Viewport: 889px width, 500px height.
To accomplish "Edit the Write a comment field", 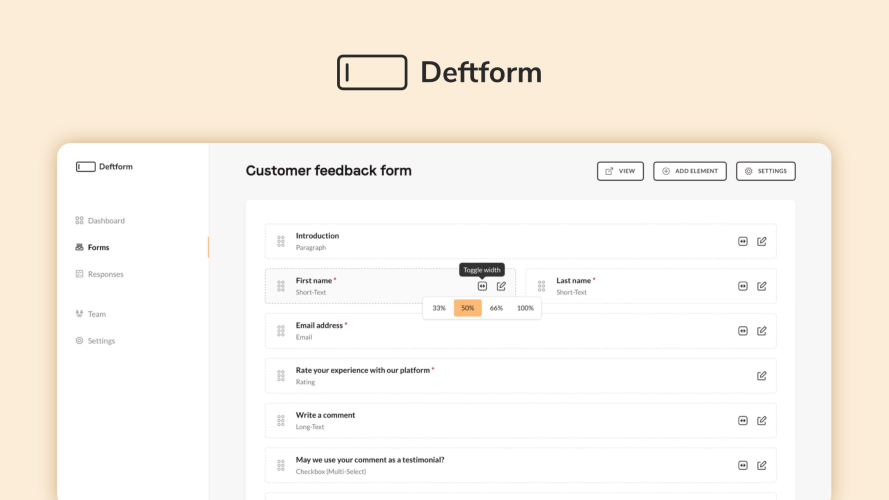I will pyautogui.click(x=762, y=421).
